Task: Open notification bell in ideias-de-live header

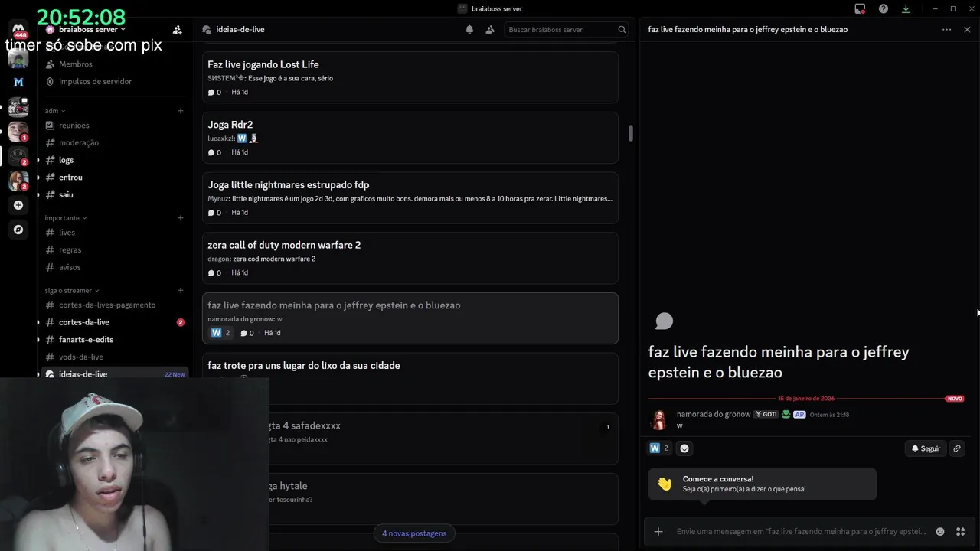Action: coord(469,29)
